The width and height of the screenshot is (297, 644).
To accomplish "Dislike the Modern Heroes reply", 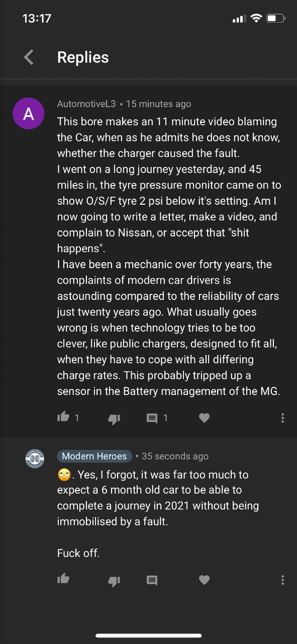I will click(114, 581).
